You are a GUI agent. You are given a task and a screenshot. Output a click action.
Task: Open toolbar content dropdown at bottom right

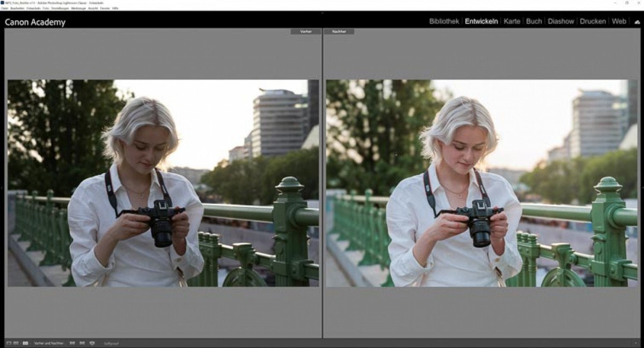click(636, 343)
